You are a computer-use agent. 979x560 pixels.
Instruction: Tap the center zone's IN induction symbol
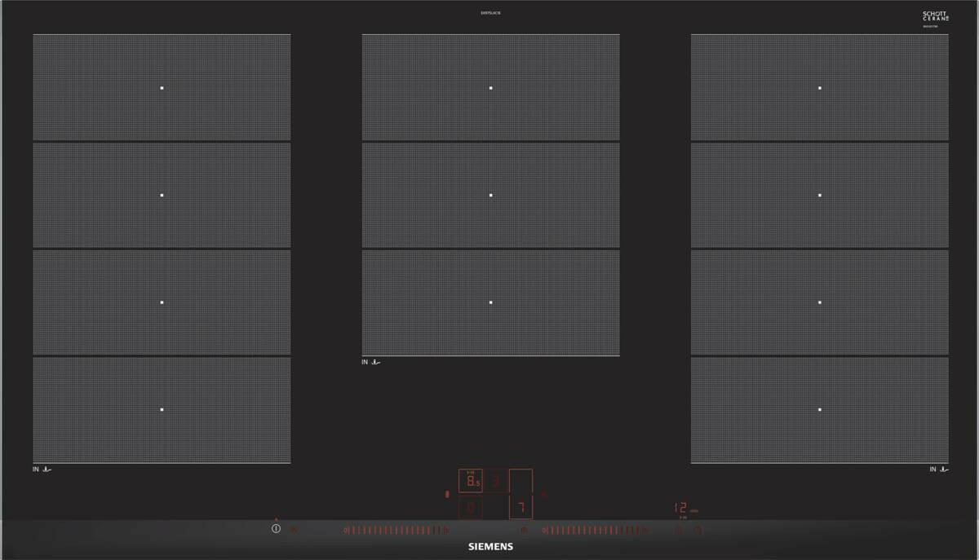tap(371, 362)
